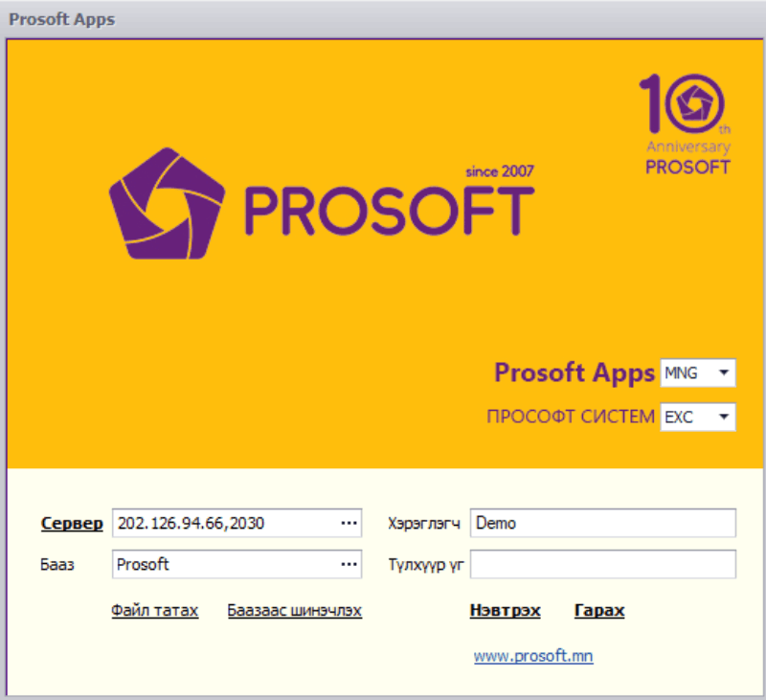This screenshot has width=766, height=700.
Task: Click the Prosoft Apps window title bar
Action: tap(383, 19)
